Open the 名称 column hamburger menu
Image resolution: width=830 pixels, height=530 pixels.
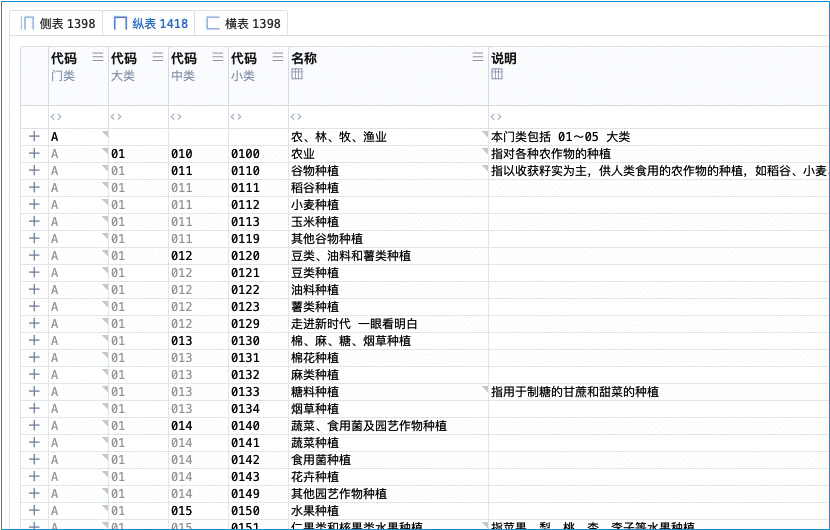tap(477, 58)
